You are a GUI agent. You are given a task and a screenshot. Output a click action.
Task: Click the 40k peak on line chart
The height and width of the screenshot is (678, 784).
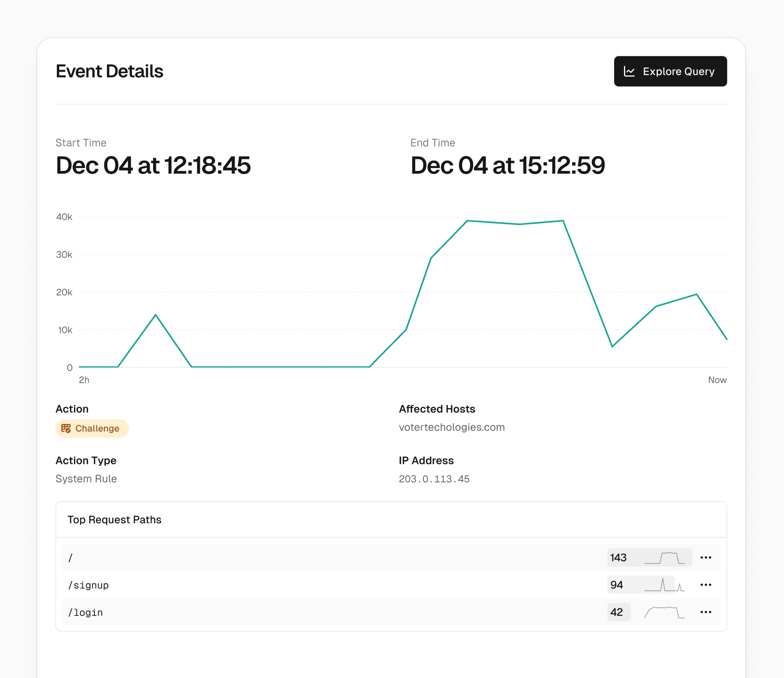point(468,221)
